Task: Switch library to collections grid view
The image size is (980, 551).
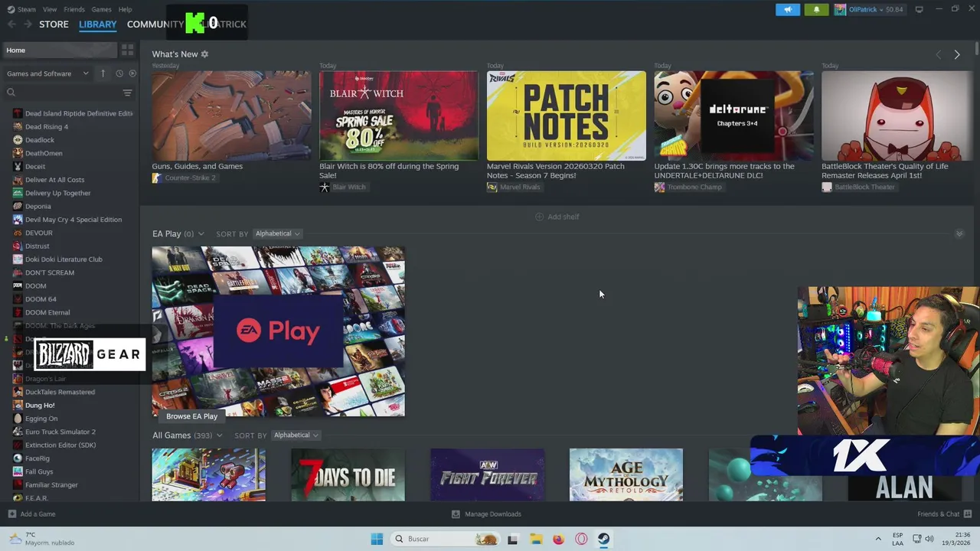Action: [128, 50]
